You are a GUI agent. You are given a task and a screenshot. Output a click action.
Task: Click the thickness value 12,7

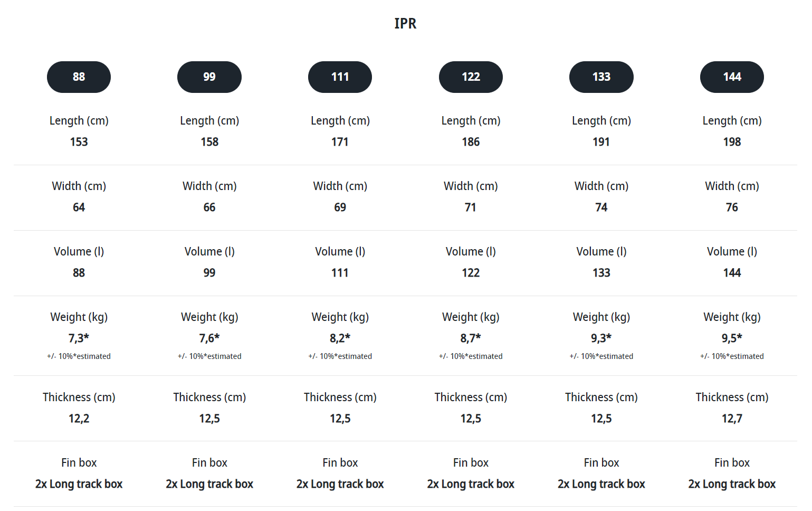[x=732, y=419]
